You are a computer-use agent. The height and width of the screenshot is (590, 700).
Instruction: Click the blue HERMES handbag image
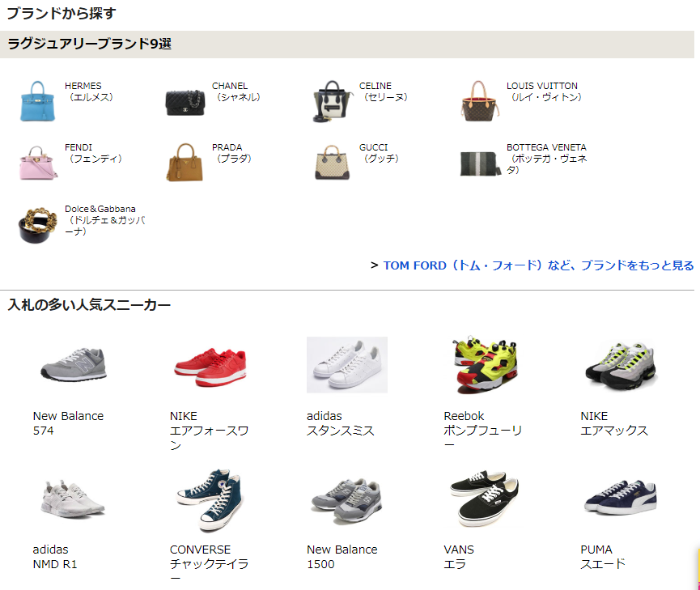pos(37,101)
